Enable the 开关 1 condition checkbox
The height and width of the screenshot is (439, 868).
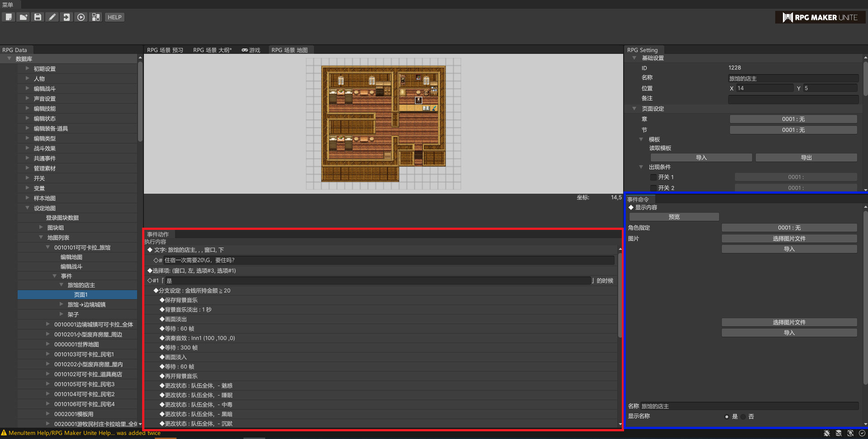pyautogui.click(x=653, y=177)
